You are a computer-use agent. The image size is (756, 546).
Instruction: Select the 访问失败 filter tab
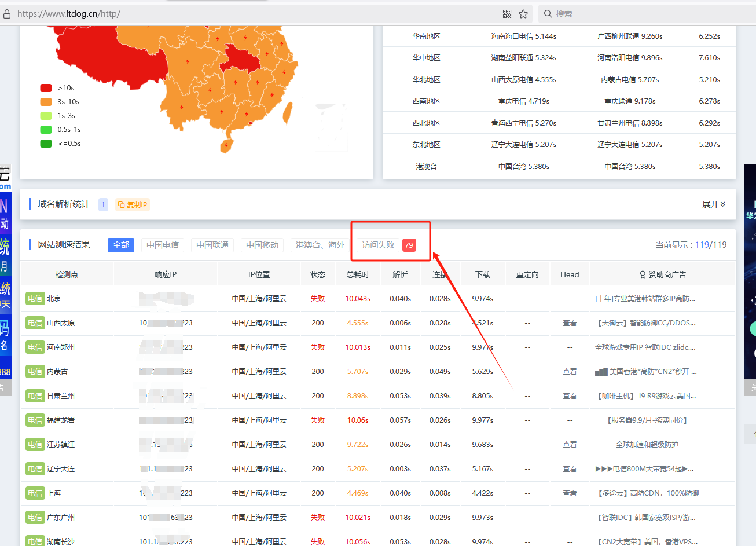pos(379,245)
